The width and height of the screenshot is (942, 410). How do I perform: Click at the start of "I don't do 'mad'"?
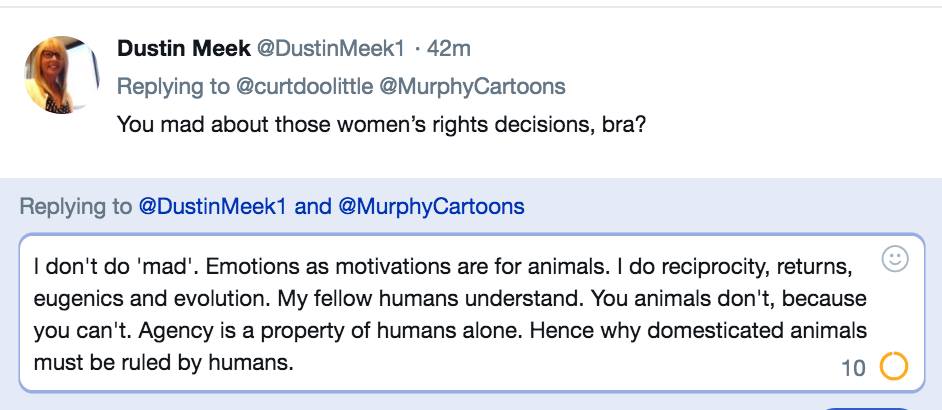[x=34, y=268]
